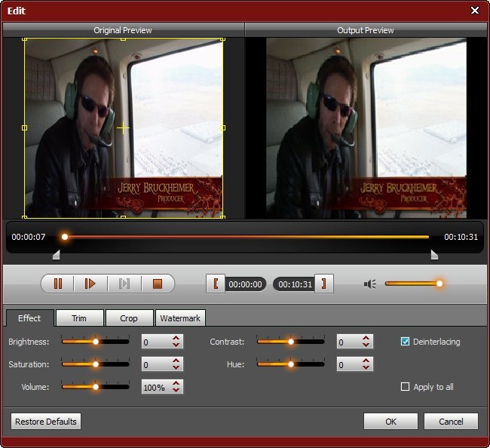Decrease Contrast with down arrow

[x=366, y=345]
